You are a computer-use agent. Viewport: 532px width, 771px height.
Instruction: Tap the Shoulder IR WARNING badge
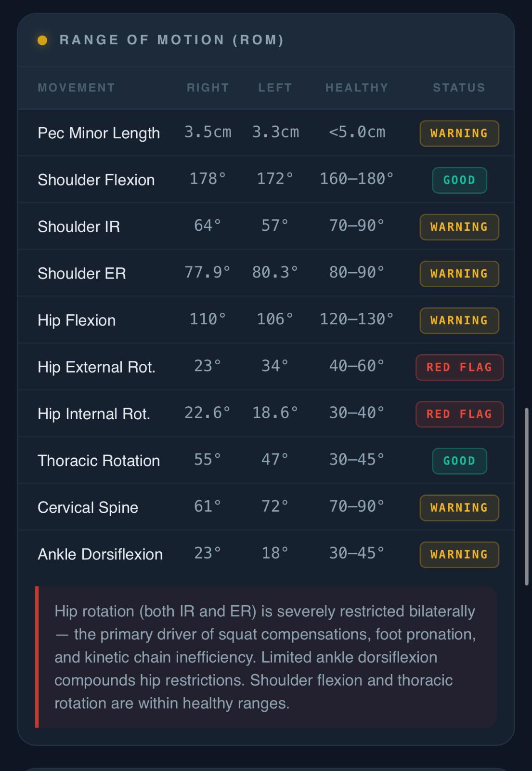(459, 227)
